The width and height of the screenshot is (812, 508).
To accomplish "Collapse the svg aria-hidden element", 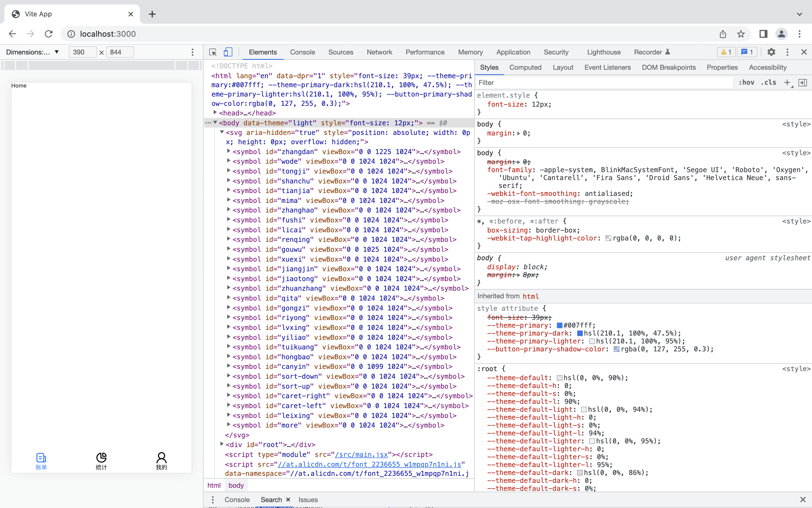I will click(x=222, y=132).
